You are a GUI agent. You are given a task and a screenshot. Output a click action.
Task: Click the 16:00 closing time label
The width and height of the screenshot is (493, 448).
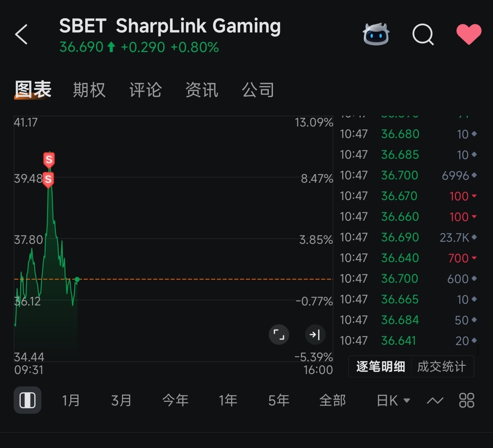click(318, 370)
